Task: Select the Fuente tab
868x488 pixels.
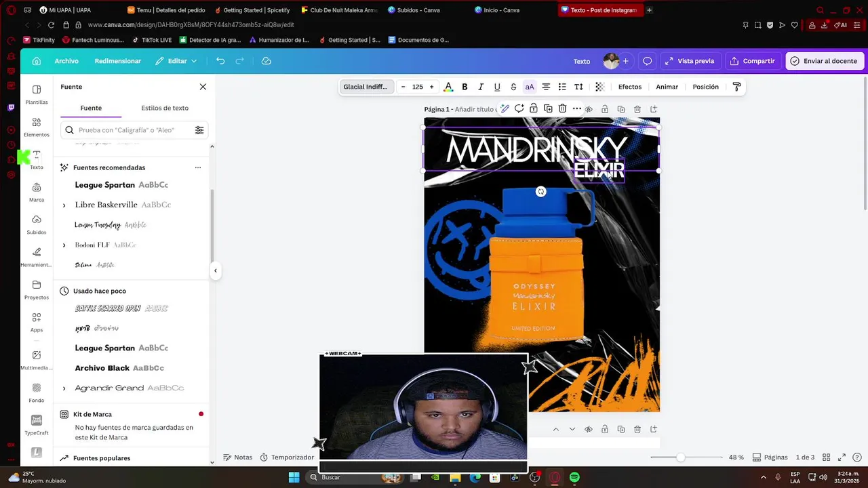Action: coord(91,108)
